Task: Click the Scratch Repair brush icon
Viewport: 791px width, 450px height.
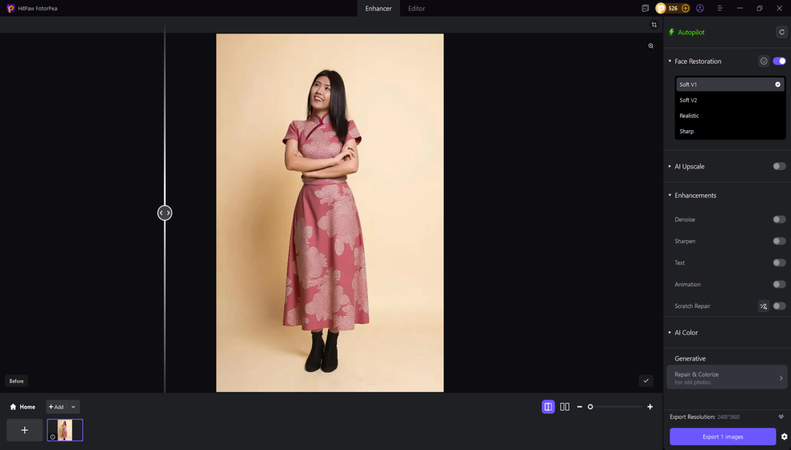Action: point(764,306)
